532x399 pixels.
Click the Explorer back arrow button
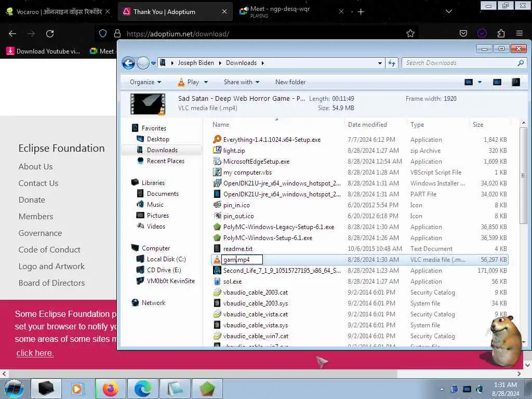128,63
